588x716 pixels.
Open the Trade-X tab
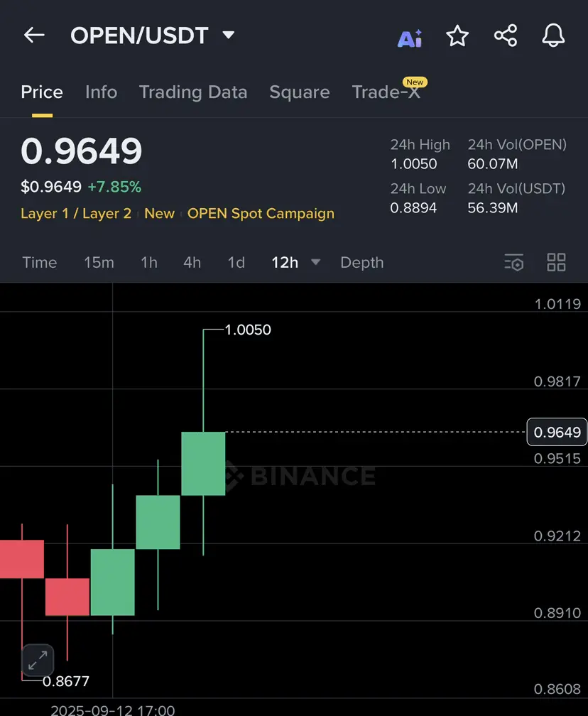click(386, 92)
